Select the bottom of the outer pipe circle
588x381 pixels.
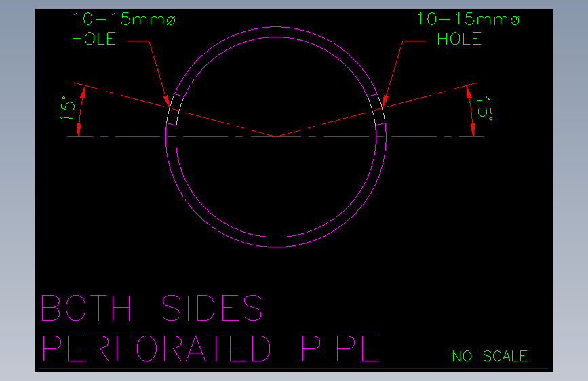276,247
